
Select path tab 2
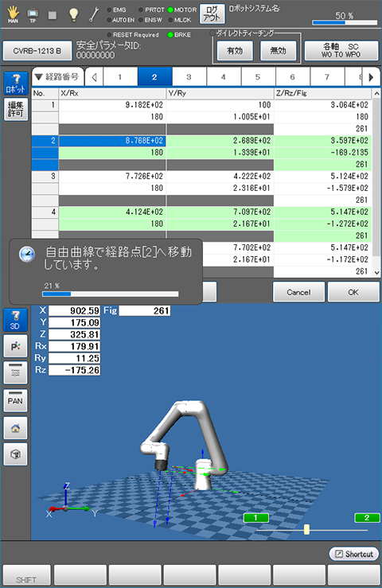coord(154,77)
